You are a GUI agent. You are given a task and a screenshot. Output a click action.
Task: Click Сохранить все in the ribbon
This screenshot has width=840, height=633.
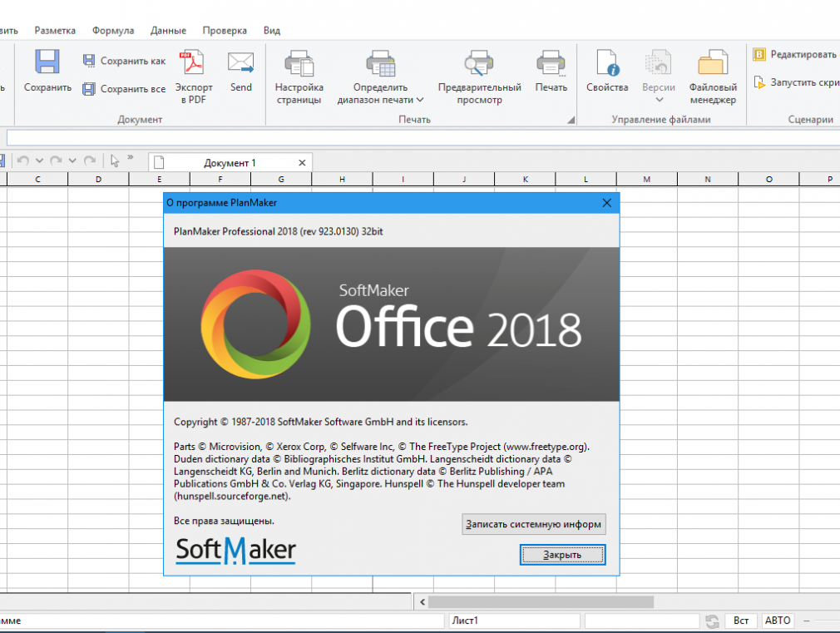point(124,88)
